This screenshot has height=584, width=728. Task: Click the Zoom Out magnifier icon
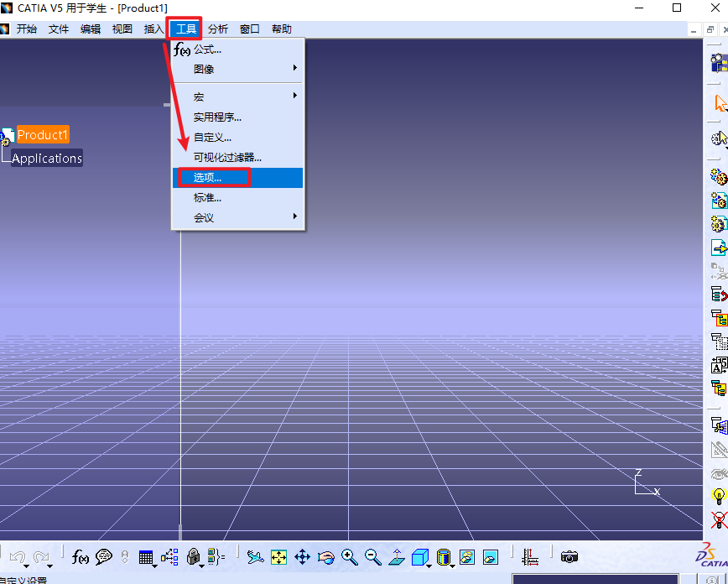pyautogui.click(x=373, y=556)
